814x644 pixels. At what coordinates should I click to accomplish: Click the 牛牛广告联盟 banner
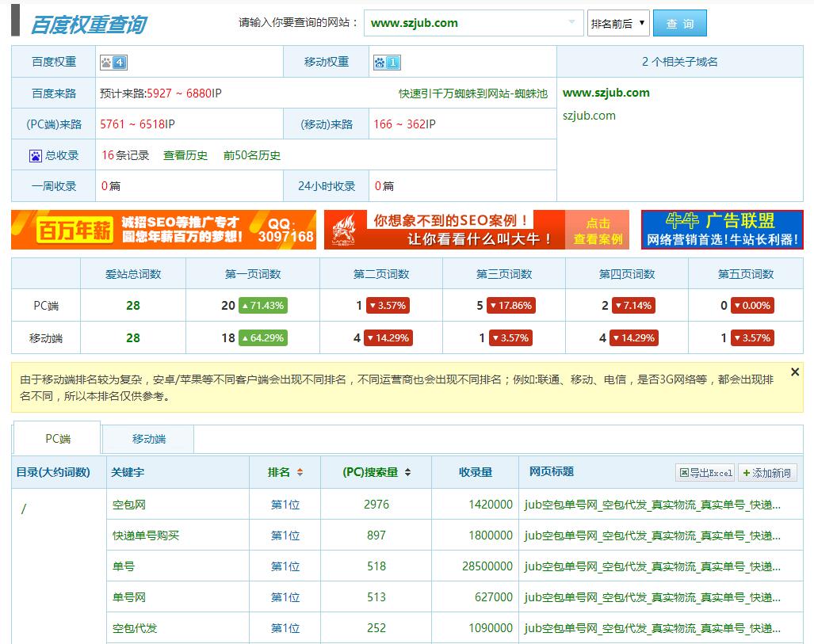click(722, 230)
